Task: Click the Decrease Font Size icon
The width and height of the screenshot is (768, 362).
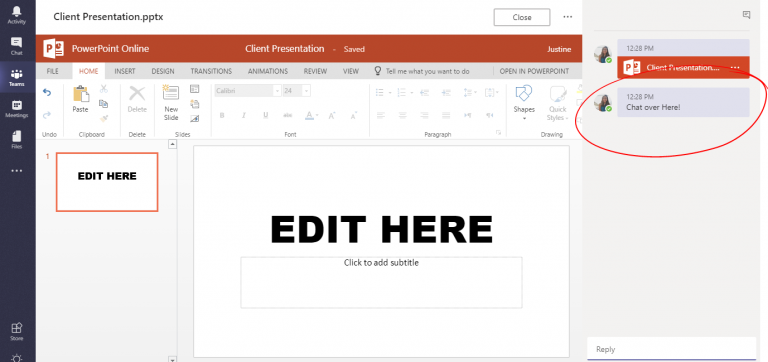Action: click(354, 115)
